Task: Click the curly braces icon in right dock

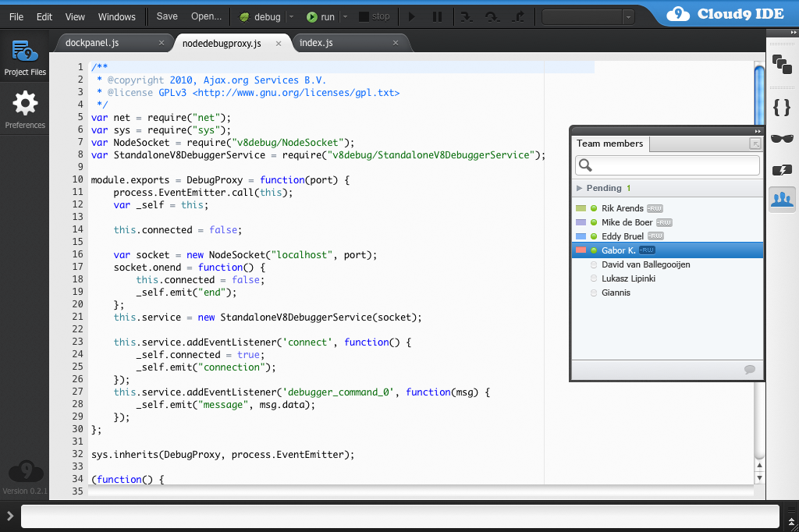Action: click(x=781, y=108)
